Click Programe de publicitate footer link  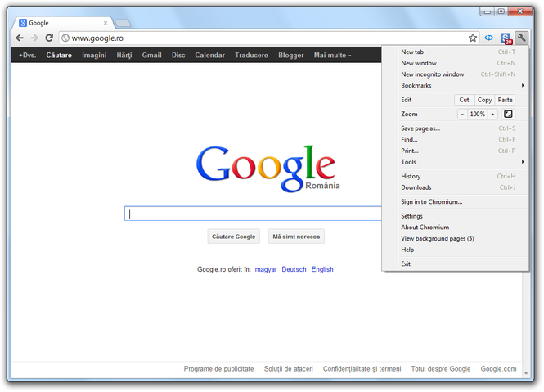218,369
